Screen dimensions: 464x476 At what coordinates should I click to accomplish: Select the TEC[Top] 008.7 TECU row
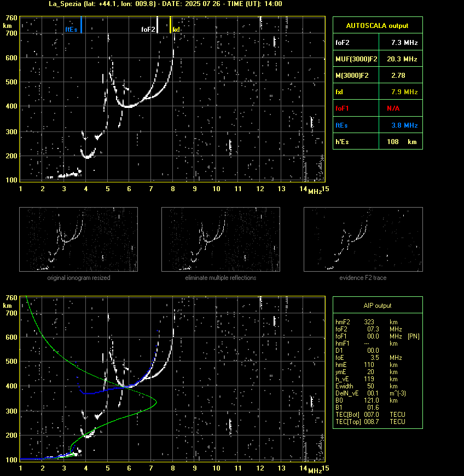pyautogui.click(x=370, y=422)
